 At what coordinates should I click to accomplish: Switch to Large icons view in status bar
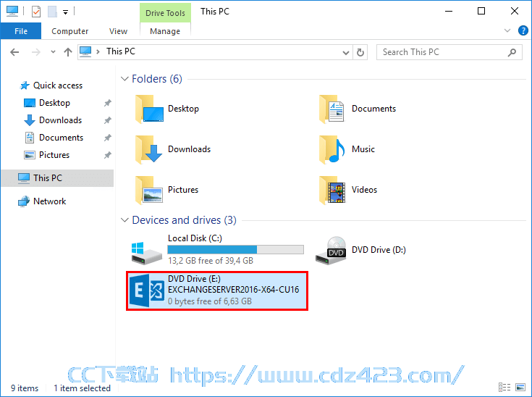click(520, 387)
